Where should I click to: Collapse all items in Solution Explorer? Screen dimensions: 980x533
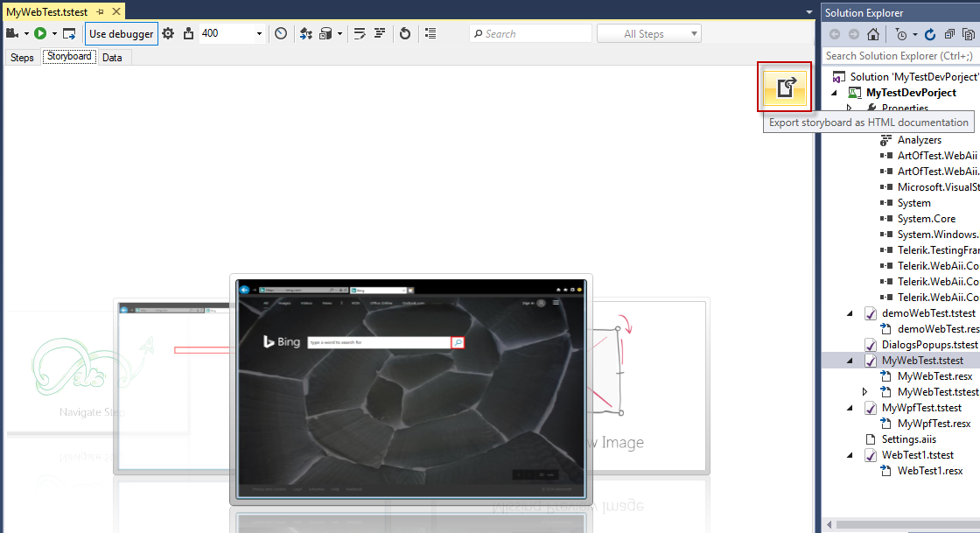coord(949,34)
